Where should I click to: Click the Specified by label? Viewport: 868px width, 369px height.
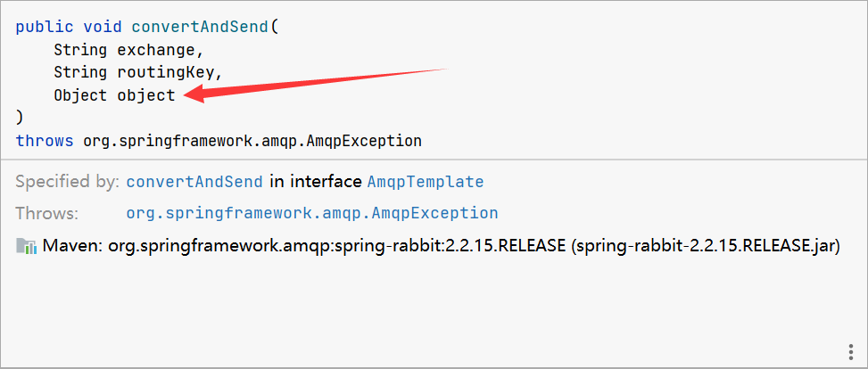[x=67, y=182]
